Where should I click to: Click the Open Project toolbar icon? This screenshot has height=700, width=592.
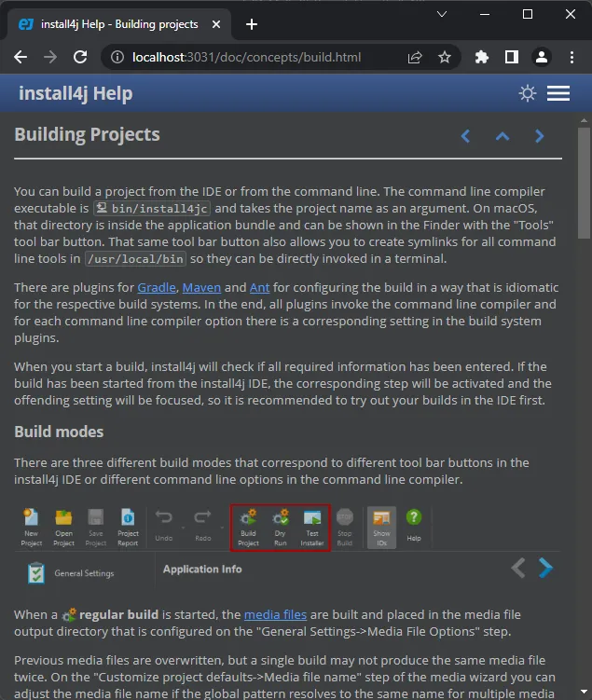tap(63, 528)
